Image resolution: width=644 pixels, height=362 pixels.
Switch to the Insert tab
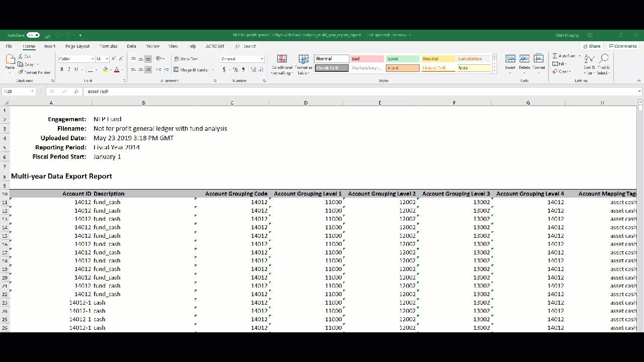click(50, 46)
